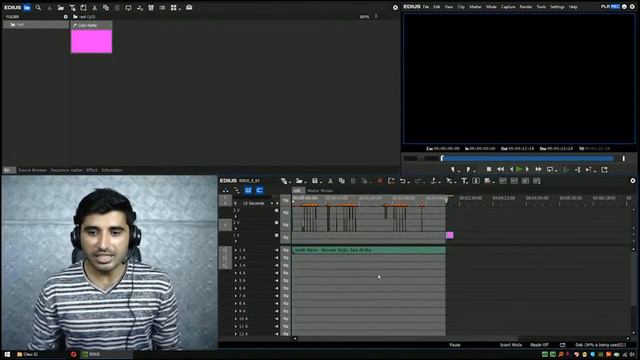Click the player position slider bar

click(x=527, y=158)
